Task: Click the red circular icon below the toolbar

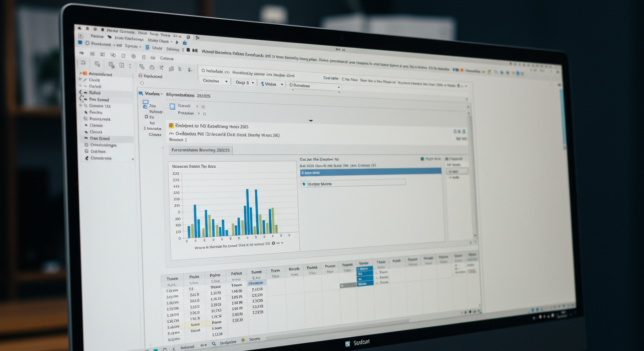Action: click(x=140, y=76)
